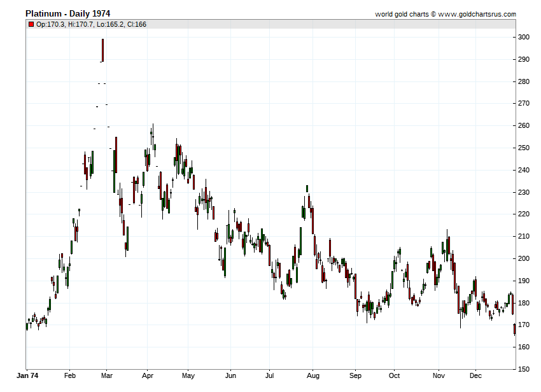
Task: Click the 300 price axis label
Action: 524,38
